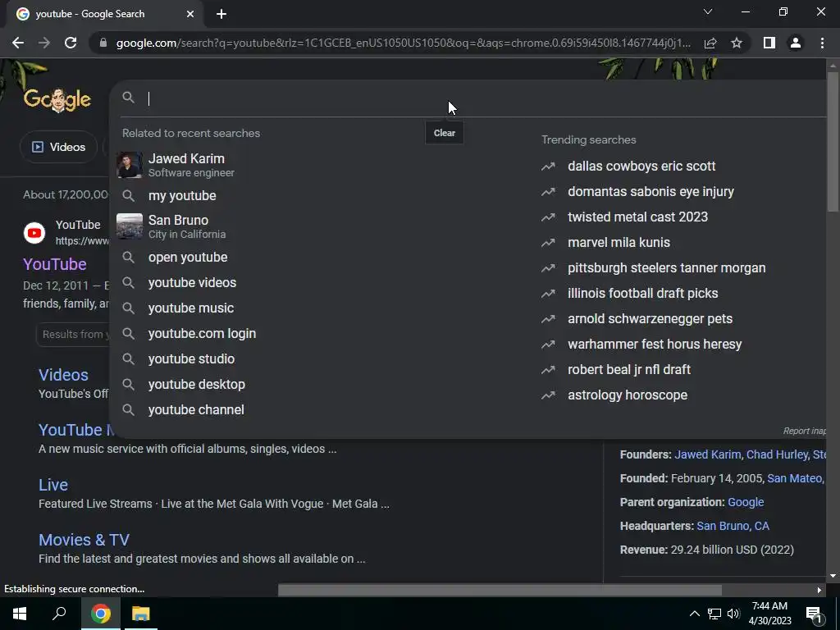Image resolution: width=840 pixels, height=630 pixels.
Task: Click the San Bruno city thumbnail
Action: click(130, 226)
